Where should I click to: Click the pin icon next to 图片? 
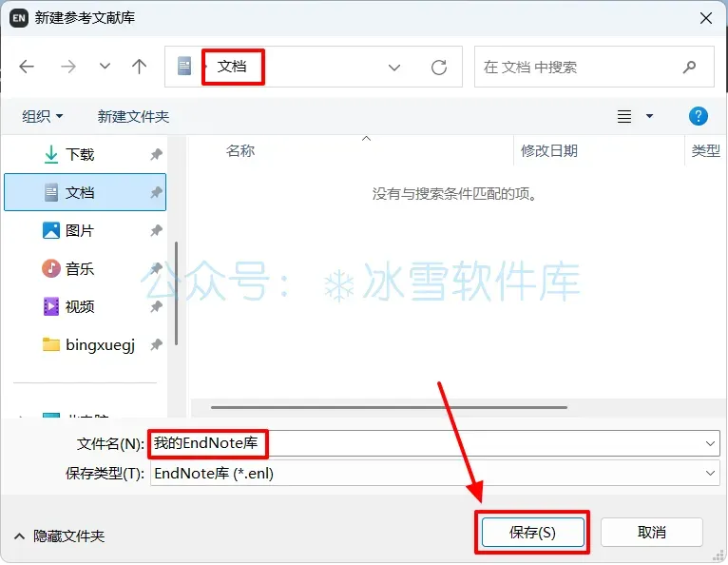(x=157, y=230)
